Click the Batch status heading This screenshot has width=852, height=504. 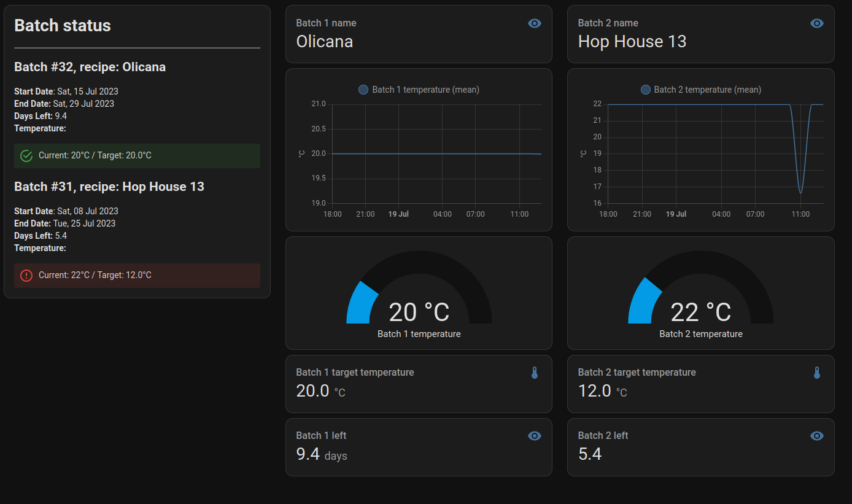coord(63,26)
